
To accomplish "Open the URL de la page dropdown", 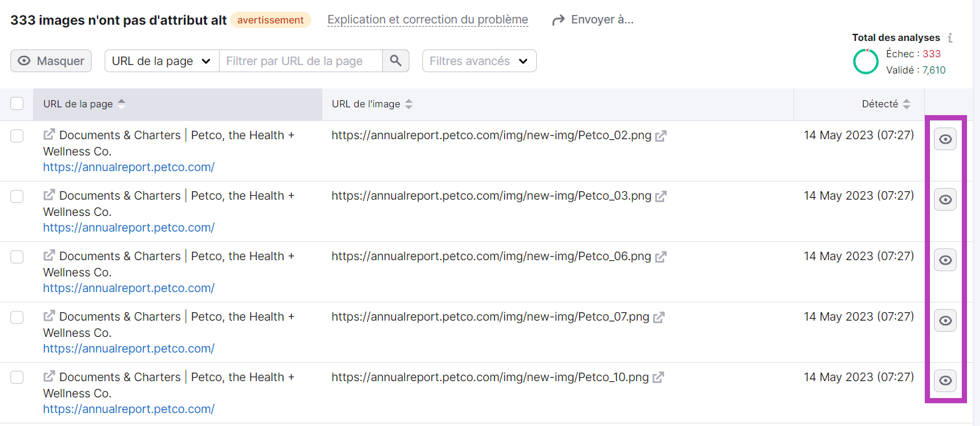I will point(161,60).
